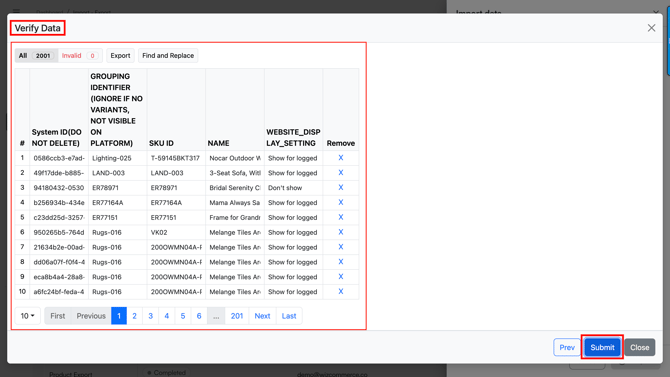Image resolution: width=670 pixels, height=377 pixels.
Task: Remove row 3 ER78971 via X
Action: pos(341,188)
